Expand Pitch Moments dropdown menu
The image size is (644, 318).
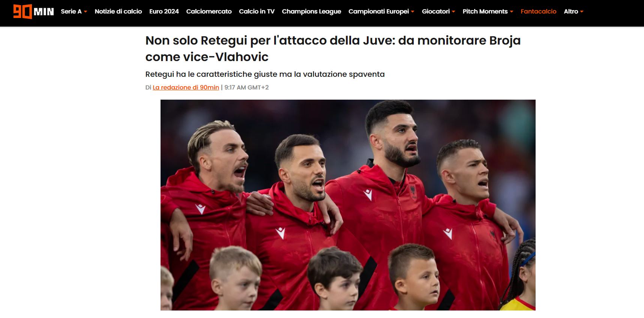[x=488, y=12]
